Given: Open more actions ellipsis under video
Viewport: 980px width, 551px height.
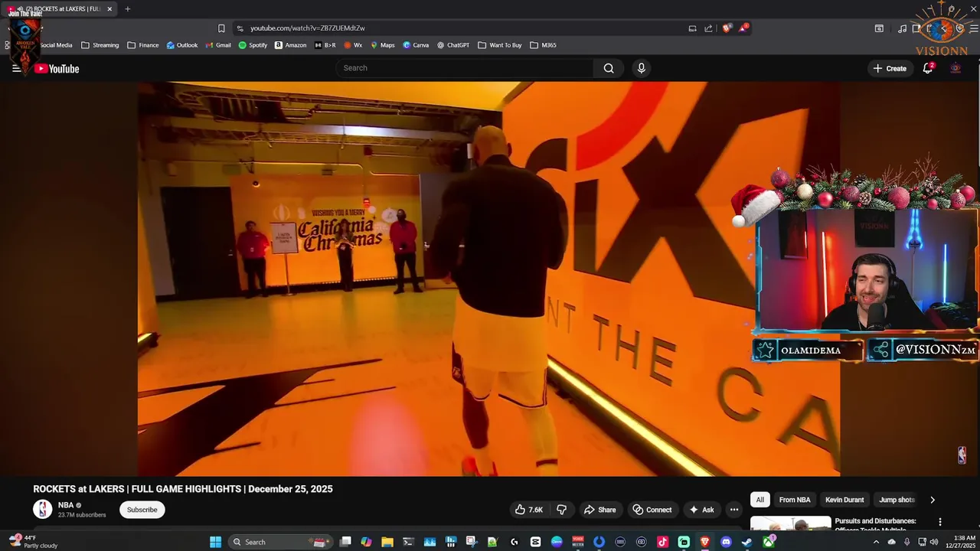Looking at the screenshot, I should [734, 510].
